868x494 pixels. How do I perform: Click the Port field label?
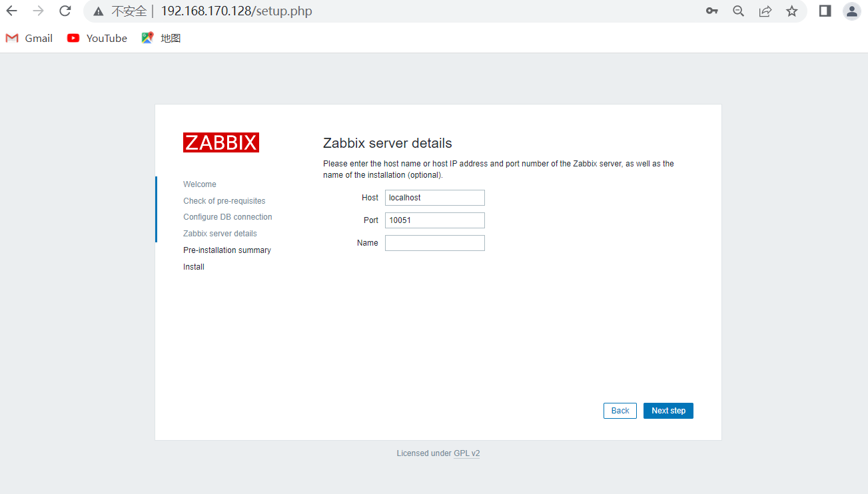pyautogui.click(x=371, y=220)
